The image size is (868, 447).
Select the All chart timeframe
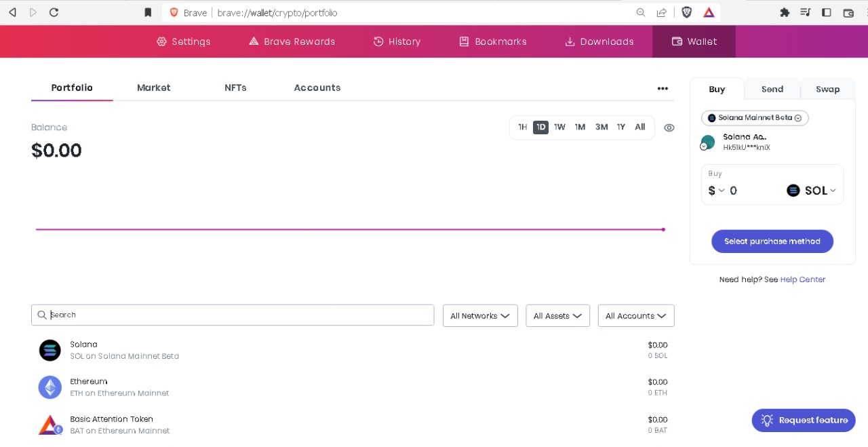click(639, 127)
